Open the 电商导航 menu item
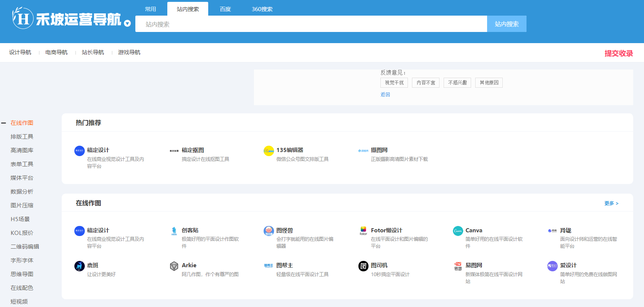This screenshot has width=644, height=307. (57, 52)
